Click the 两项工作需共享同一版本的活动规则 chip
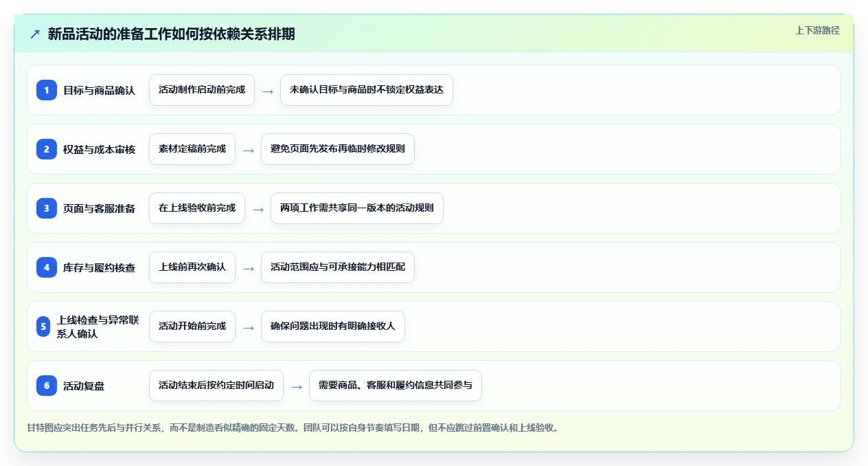This screenshot has width=868, height=466. [357, 208]
